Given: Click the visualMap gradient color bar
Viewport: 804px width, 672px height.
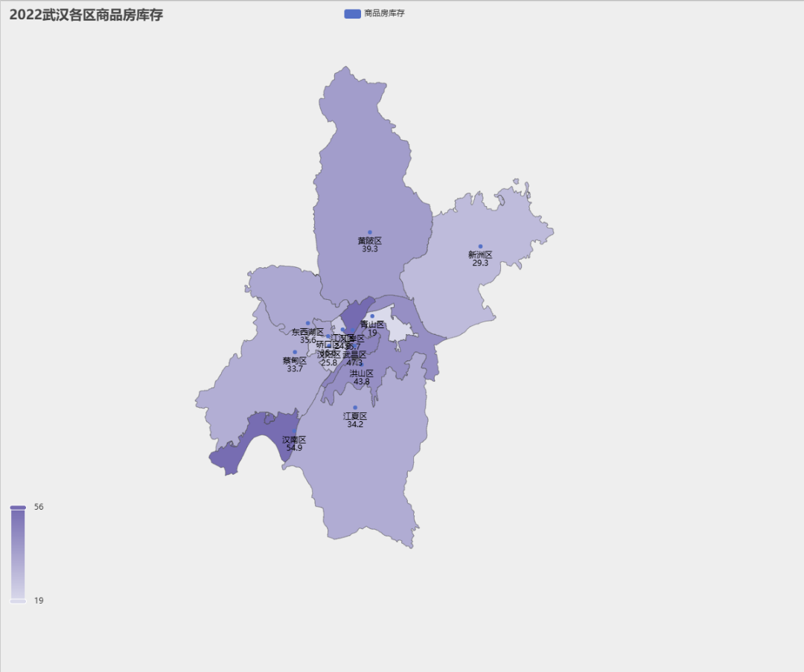Looking at the screenshot, I should click(x=18, y=554).
